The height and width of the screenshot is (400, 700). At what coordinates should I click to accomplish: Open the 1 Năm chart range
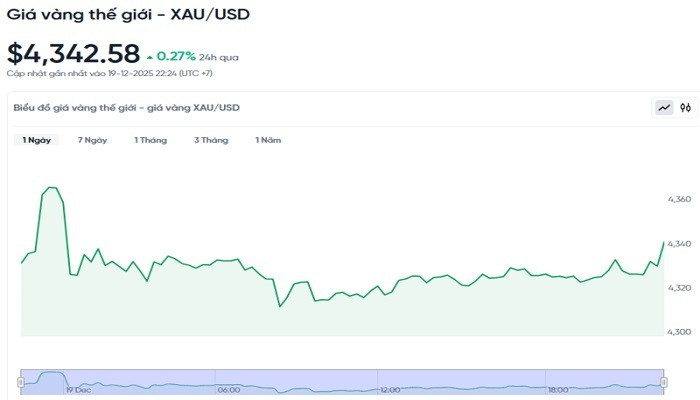pos(268,140)
